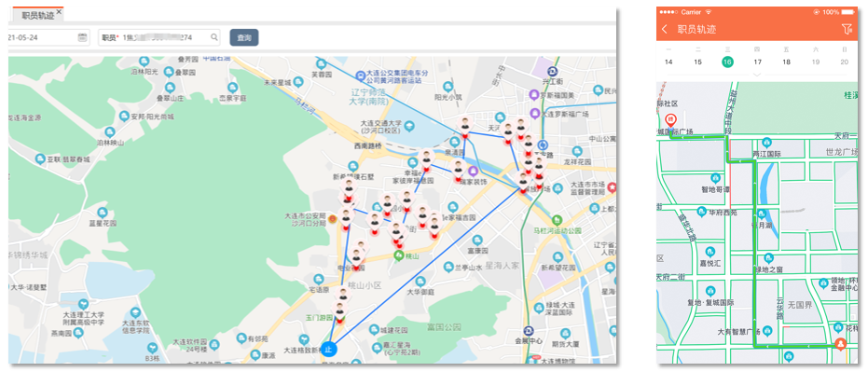This screenshot has width=868, height=372.
Task: Click the 星海人家 map label
Action: point(503,266)
